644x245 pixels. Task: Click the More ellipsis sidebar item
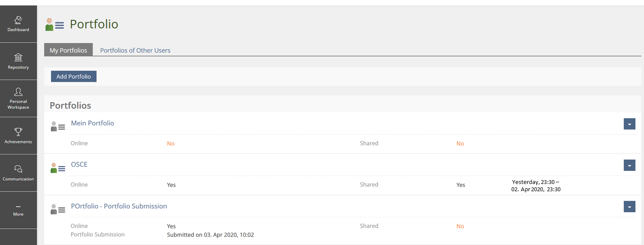coord(18,207)
